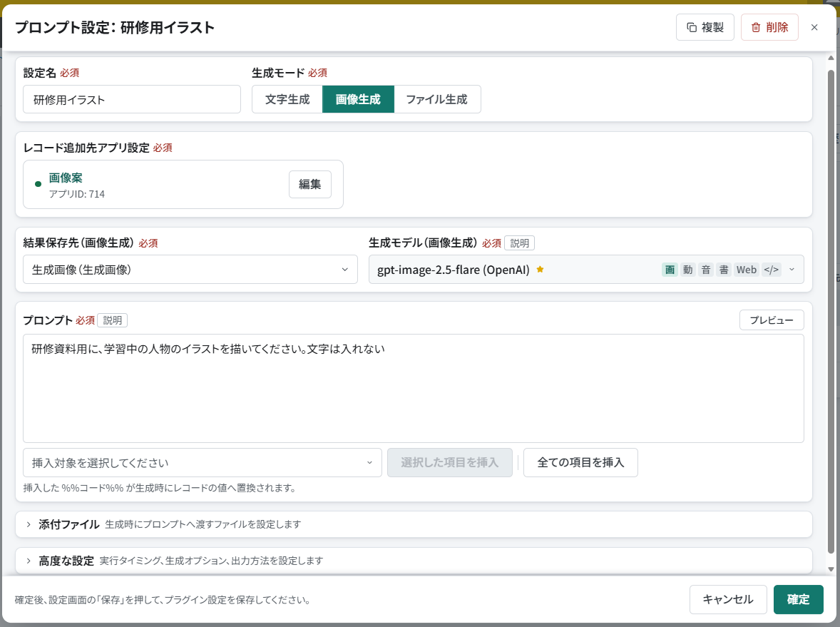Click the 複製 copy icon
840x627 pixels.
click(x=692, y=27)
